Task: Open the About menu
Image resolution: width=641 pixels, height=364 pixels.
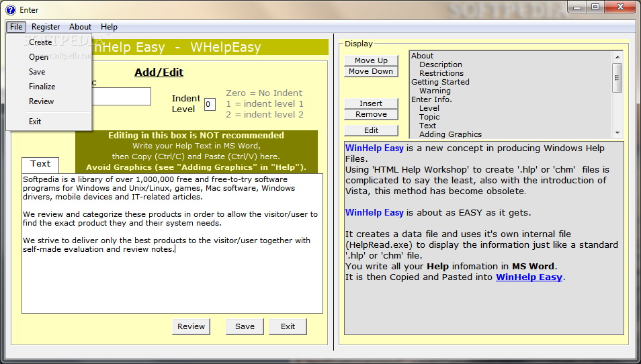Action: pos(80,27)
